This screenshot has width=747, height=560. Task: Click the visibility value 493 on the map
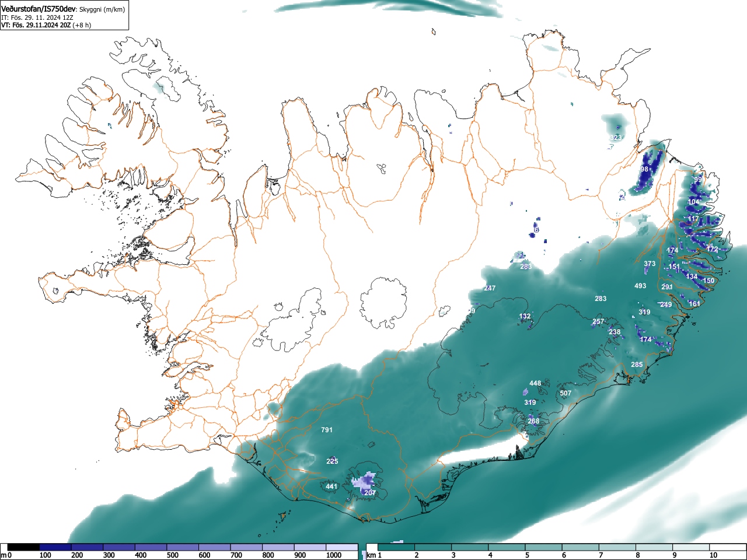click(x=640, y=286)
